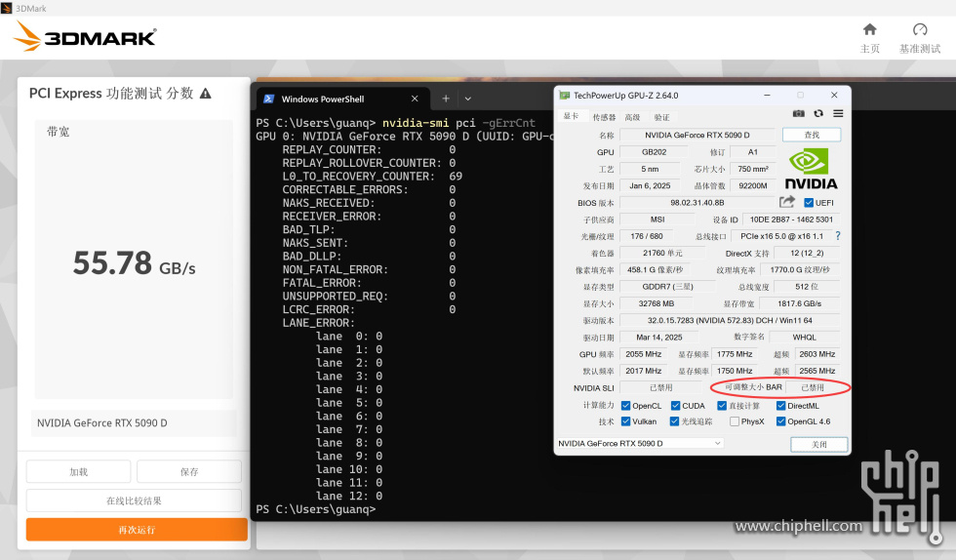Open a new PowerShell tab with plus button

click(x=446, y=99)
